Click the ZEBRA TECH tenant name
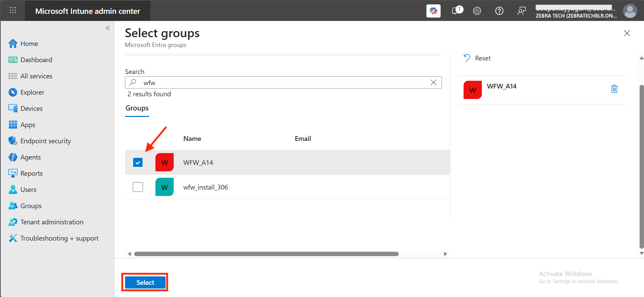The width and height of the screenshot is (644, 297). (x=576, y=16)
